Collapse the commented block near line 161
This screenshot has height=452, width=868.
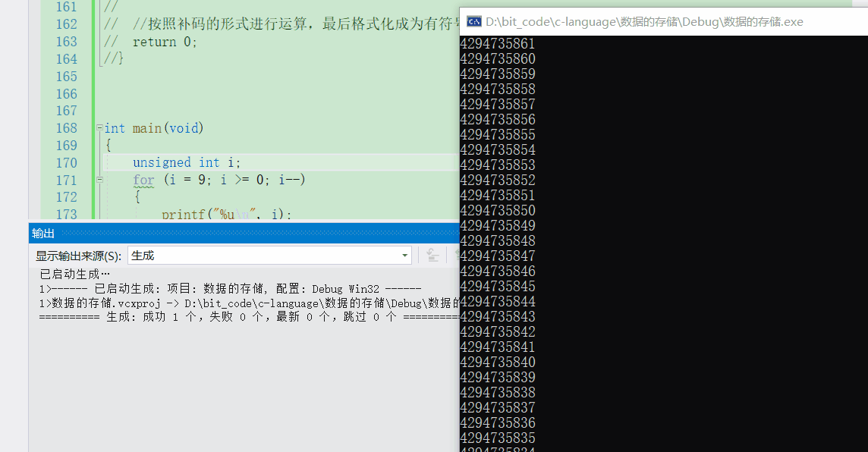pos(99,6)
